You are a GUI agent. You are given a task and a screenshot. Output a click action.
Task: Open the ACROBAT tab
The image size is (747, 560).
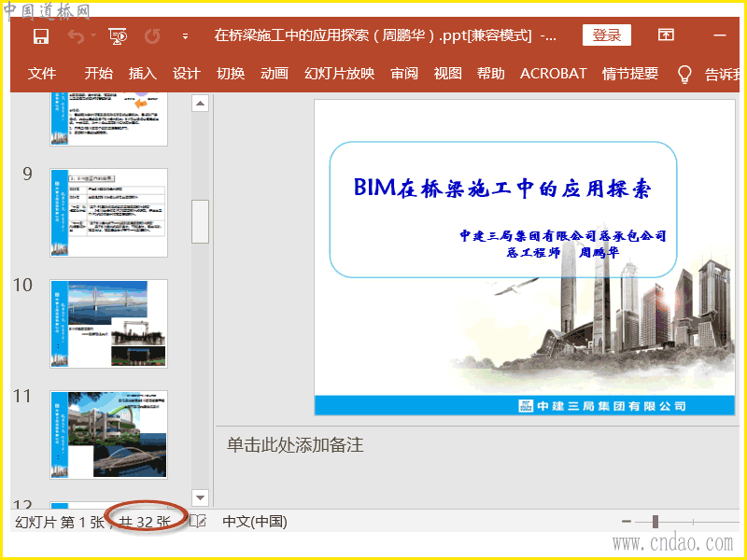coord(553,74)
